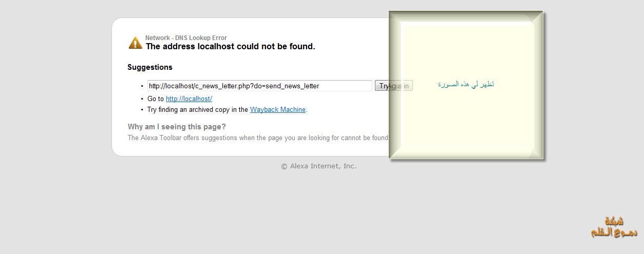Click the "Why am I seeing this page?" heading
Viewport: 644px width, 254px height.
177,127
